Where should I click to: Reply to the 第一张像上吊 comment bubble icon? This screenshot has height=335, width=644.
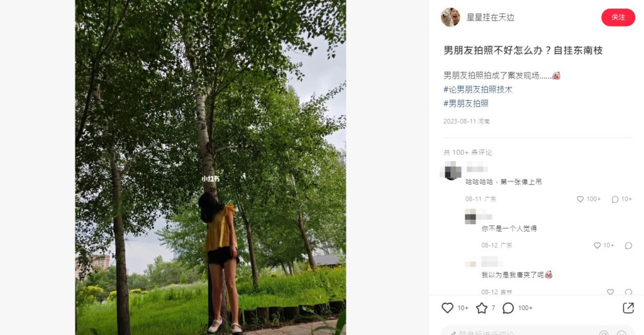click(615, 200)
